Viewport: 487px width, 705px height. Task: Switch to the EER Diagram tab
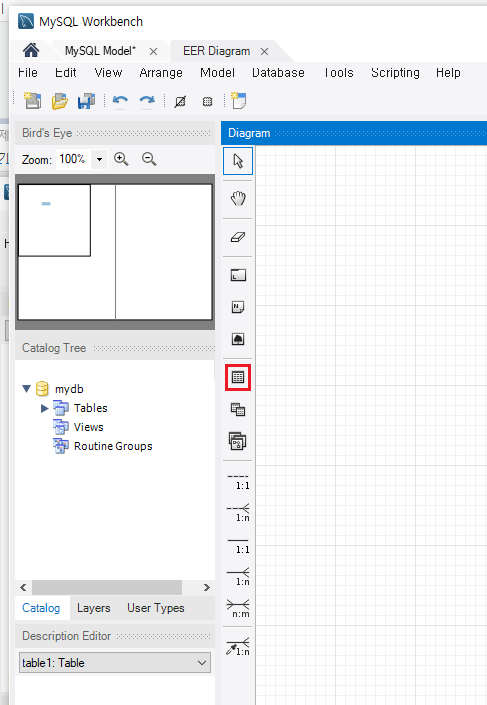pos(216,51)
